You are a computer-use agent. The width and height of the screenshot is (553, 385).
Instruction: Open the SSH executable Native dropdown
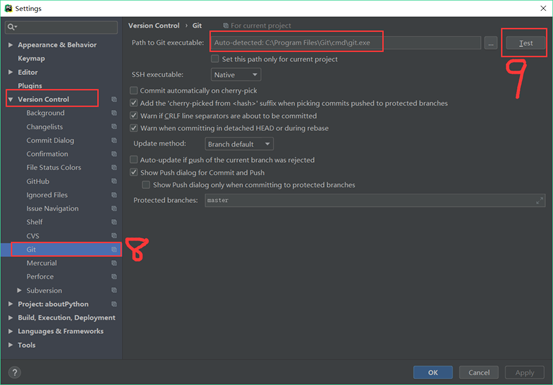click(x=236, y=75)
